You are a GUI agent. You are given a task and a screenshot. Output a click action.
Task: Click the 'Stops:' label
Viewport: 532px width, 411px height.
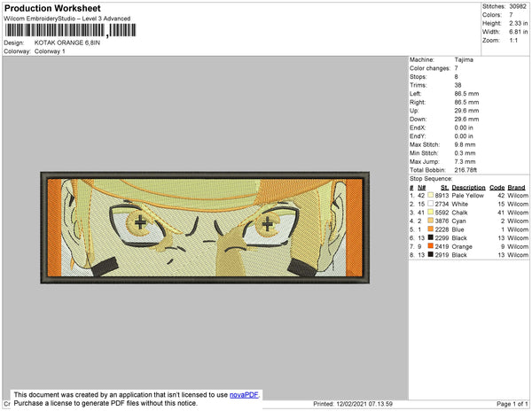coord(418,76)
